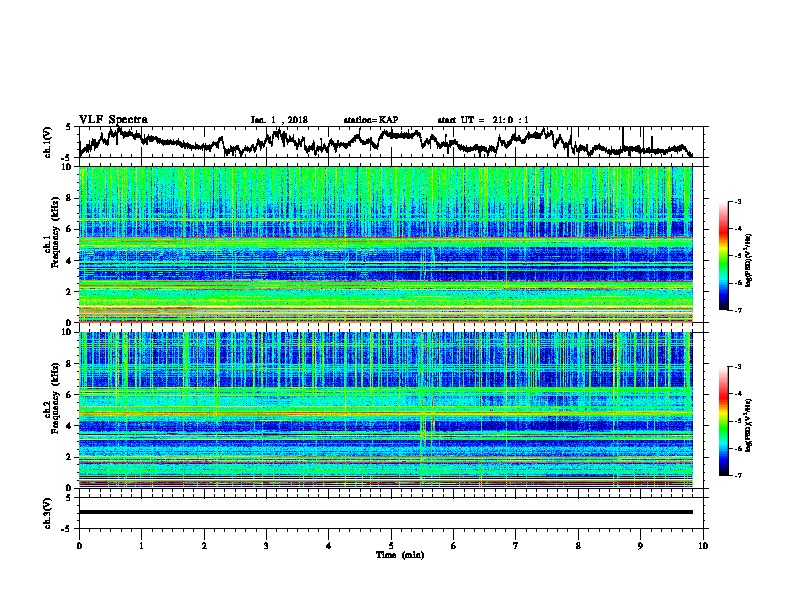Click the ch.1 voltage waveform trace

coord(386,142)
